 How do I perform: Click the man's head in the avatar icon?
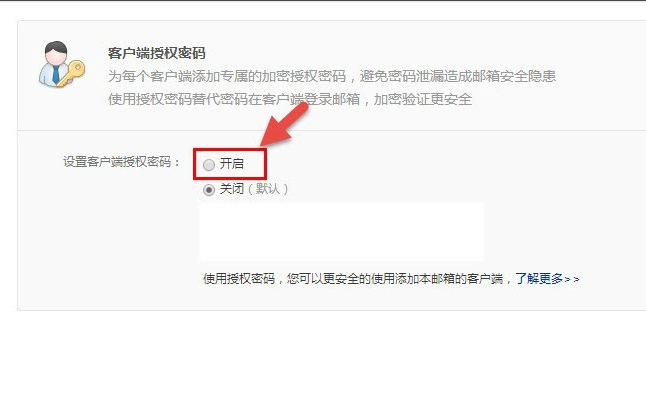point(56,53)
